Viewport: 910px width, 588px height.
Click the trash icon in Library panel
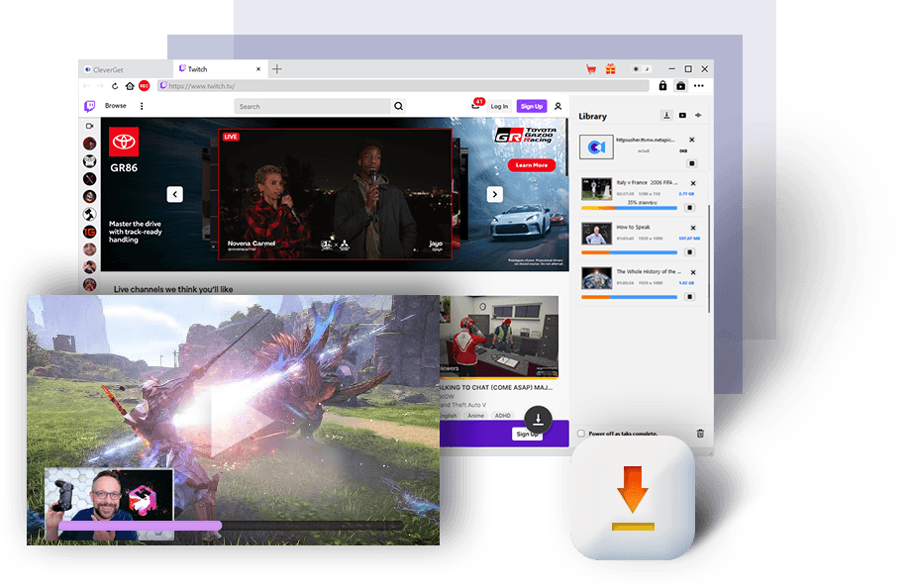coord(700,433)
